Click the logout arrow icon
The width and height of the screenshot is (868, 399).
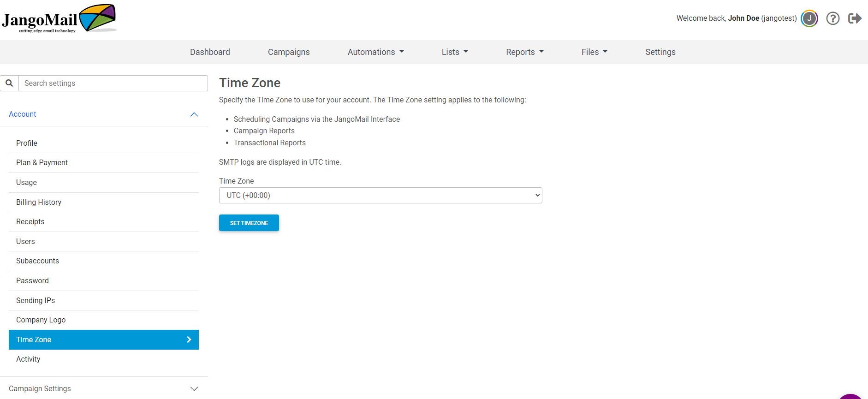[855, 18]
